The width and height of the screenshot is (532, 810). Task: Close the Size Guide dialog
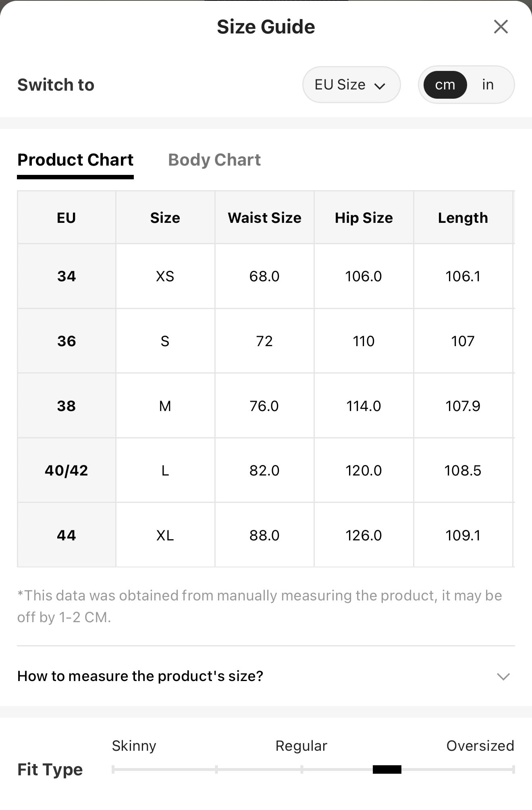click(x=501, y=27)
